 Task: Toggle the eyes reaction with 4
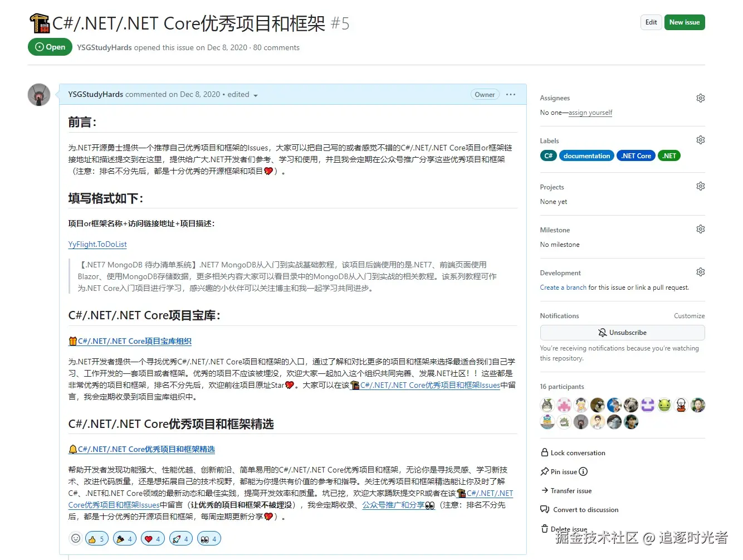pos(209,539)
